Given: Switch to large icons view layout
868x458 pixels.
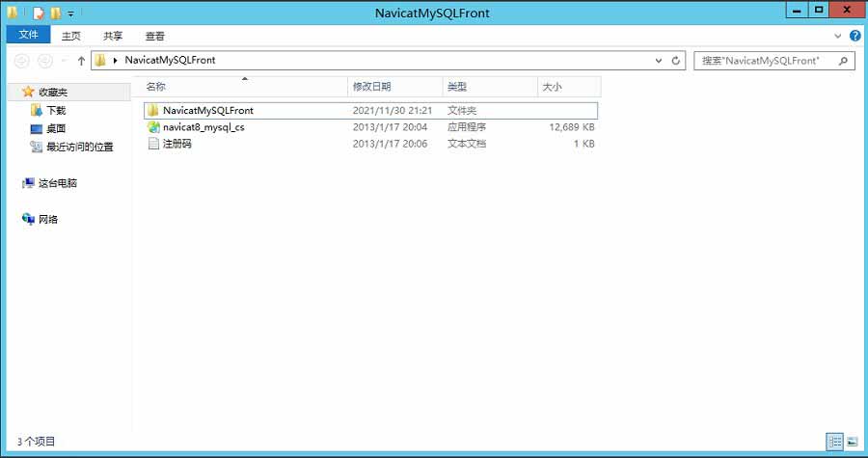Looking at the screenshot, I should pos(852,442).
